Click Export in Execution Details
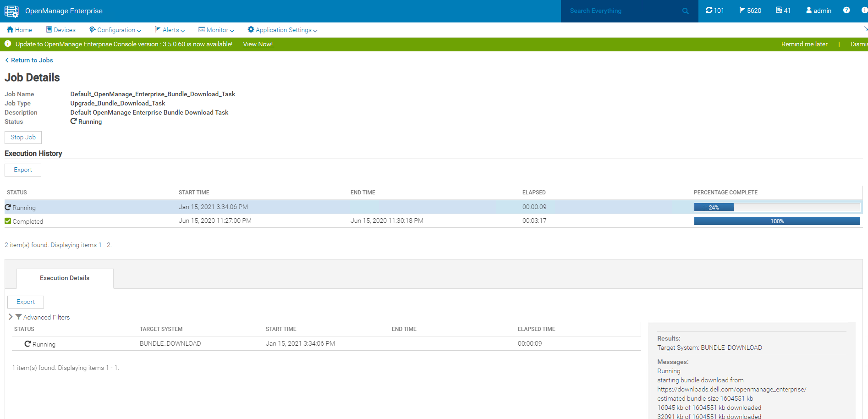 26,302
